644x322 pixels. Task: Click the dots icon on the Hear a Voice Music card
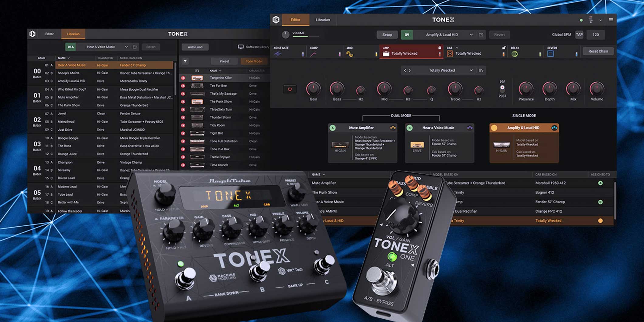(470, 128)
